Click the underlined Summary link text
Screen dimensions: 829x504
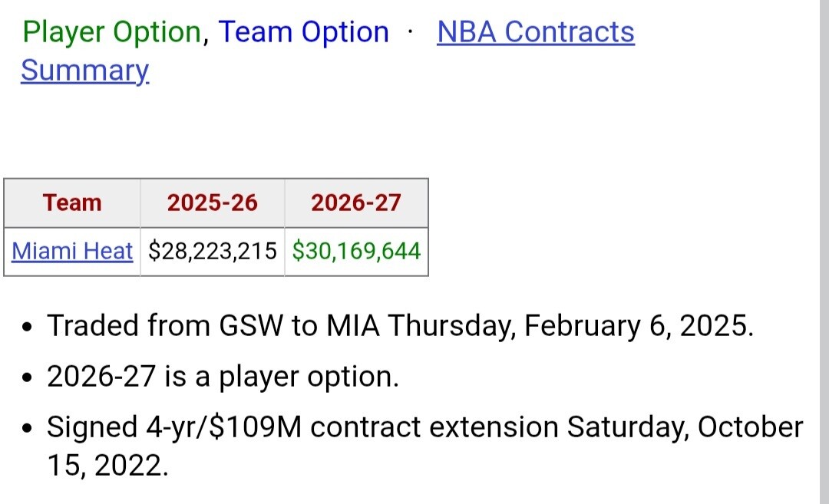(x=85, y=71)
